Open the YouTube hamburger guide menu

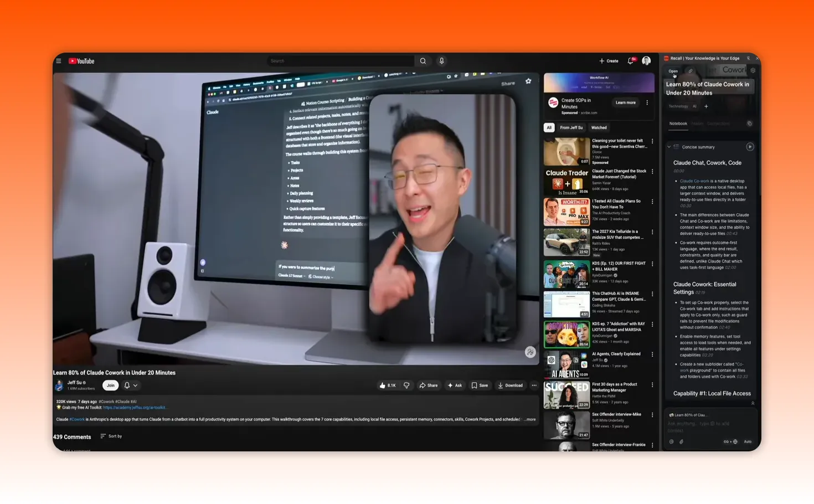pyautogui.click(x=59, y=61)
